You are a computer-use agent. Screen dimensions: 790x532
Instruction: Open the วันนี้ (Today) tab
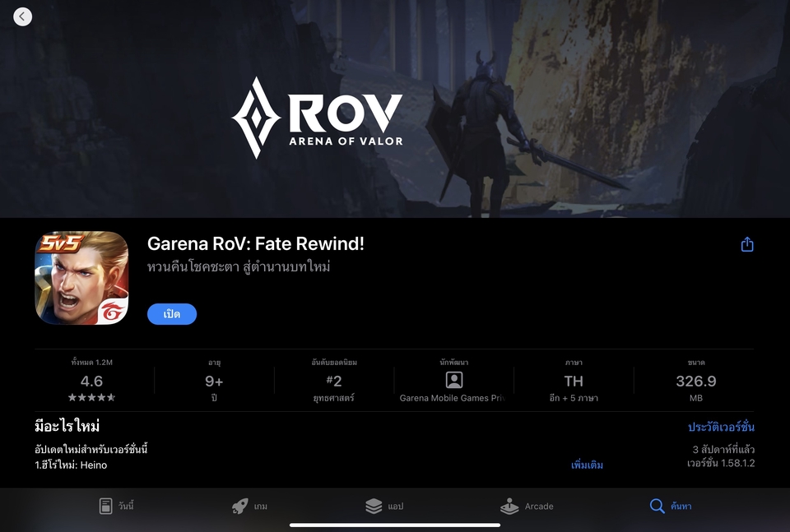(116, 506)
